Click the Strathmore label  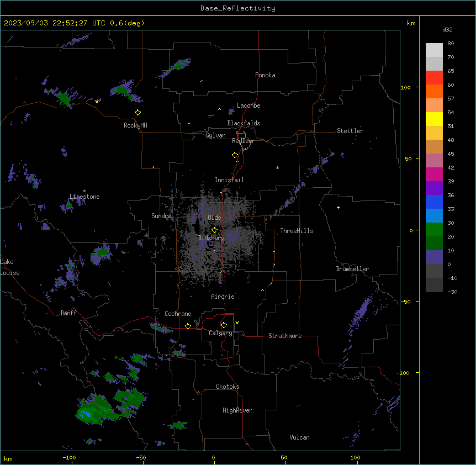pos(285,336)
